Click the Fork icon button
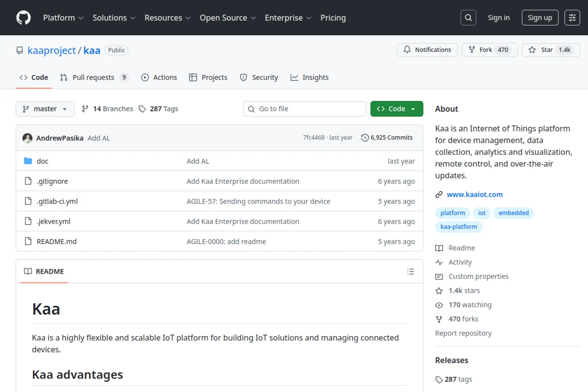 (x=472, y=50)
